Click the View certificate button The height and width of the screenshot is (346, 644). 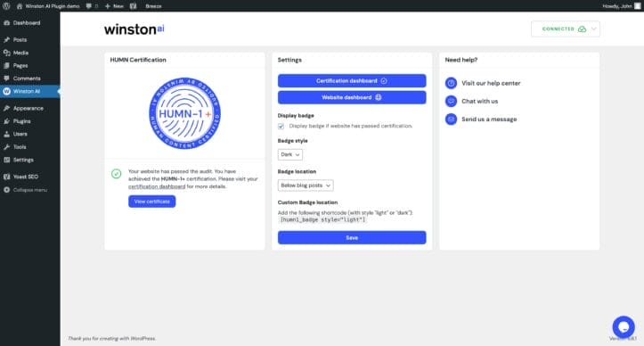[152, 202]
